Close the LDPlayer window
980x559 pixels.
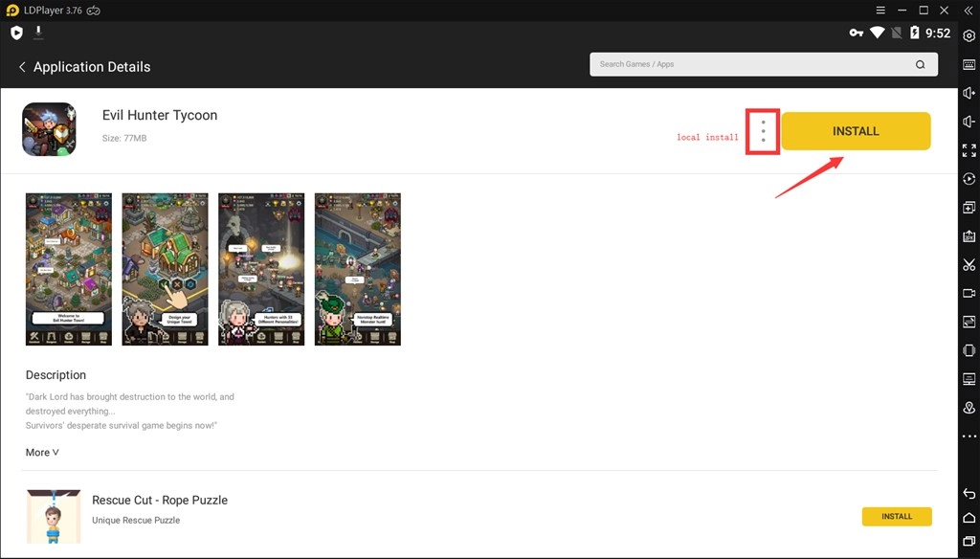[x=945, y=11]
